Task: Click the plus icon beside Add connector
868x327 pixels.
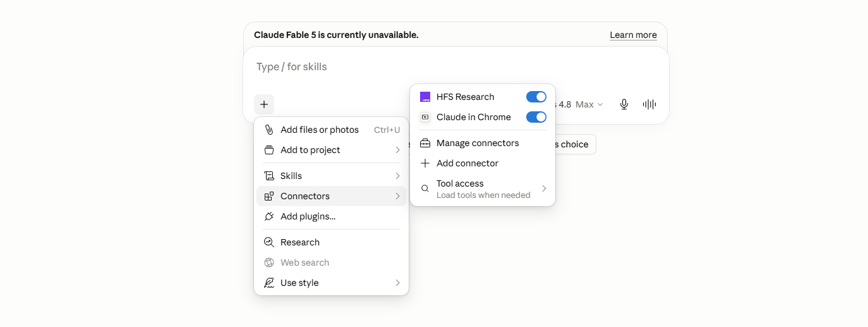Action: [425, 163]
